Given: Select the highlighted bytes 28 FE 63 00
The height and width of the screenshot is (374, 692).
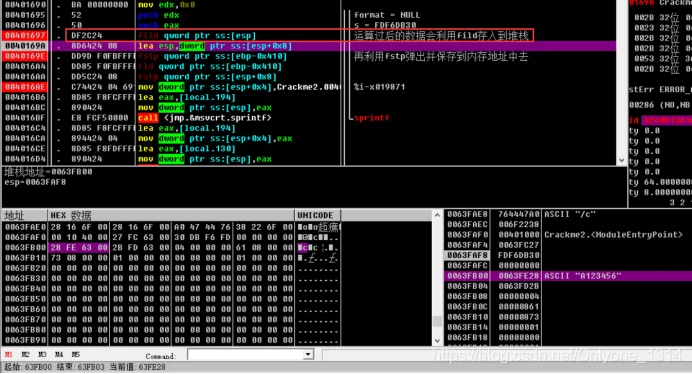Looking at the screenshot, I should tap(79, 248).
